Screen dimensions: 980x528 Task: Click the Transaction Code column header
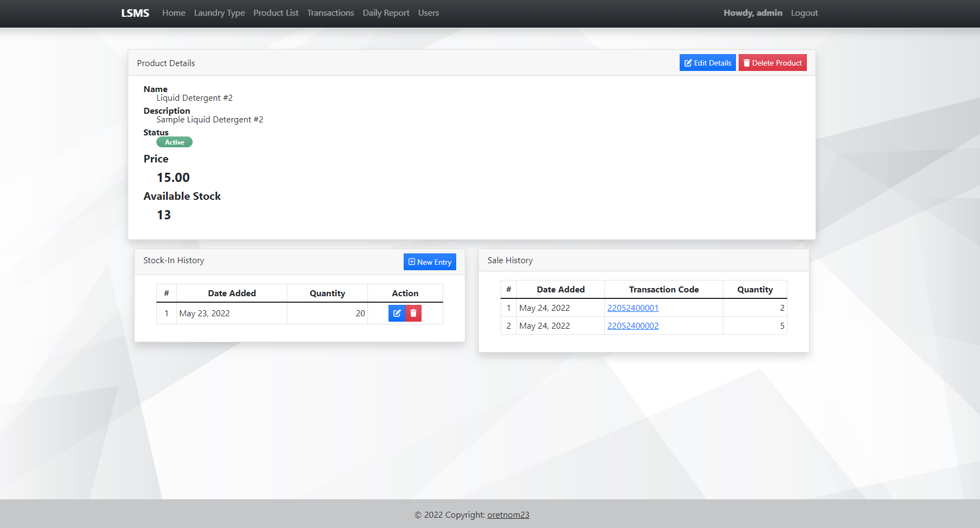664,290
